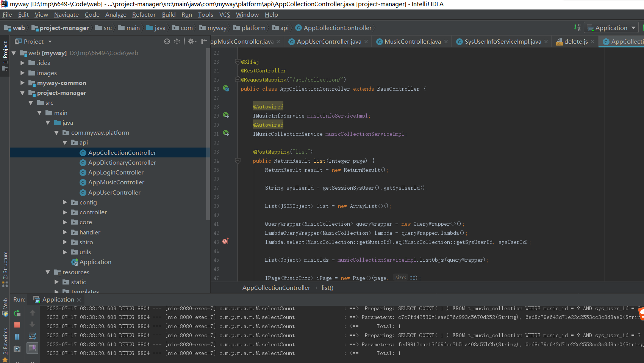
Task: Click the class gutter icon on line 26
Action: (226, 88)
